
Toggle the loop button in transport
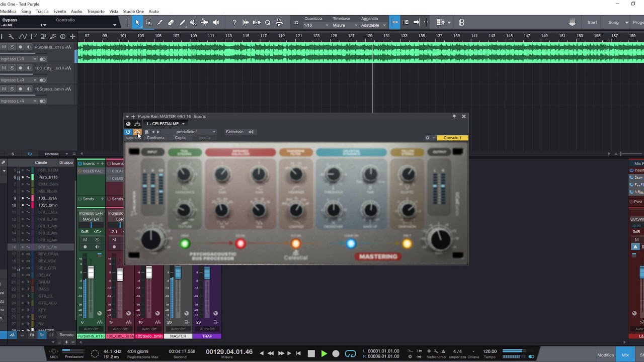point(351,353)
